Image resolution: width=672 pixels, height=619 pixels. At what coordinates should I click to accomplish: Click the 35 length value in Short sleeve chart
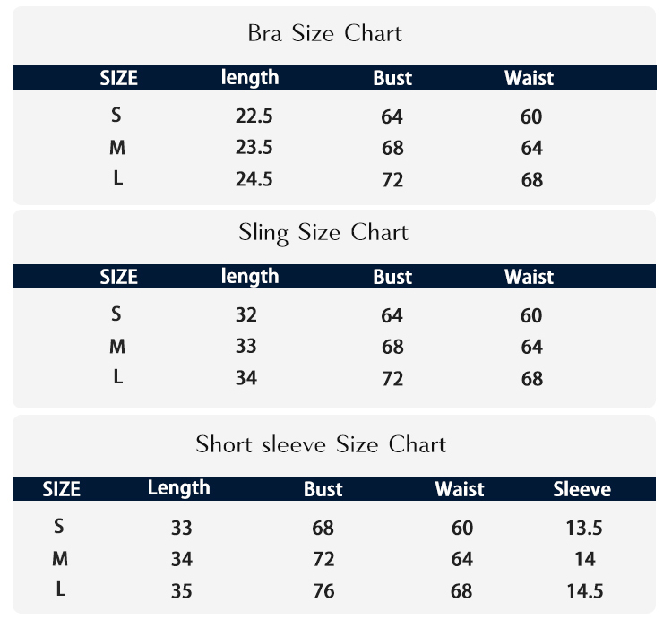click(x=181, y=591)
